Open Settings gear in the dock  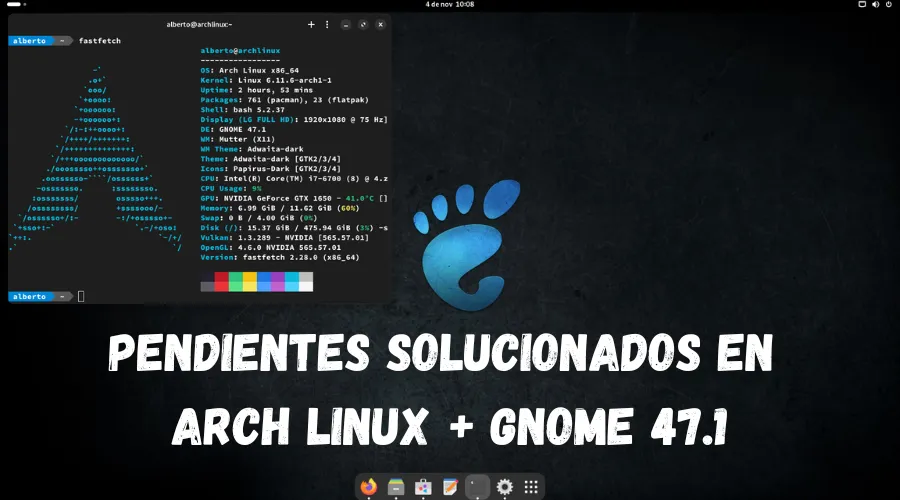(x=505, y=487)
